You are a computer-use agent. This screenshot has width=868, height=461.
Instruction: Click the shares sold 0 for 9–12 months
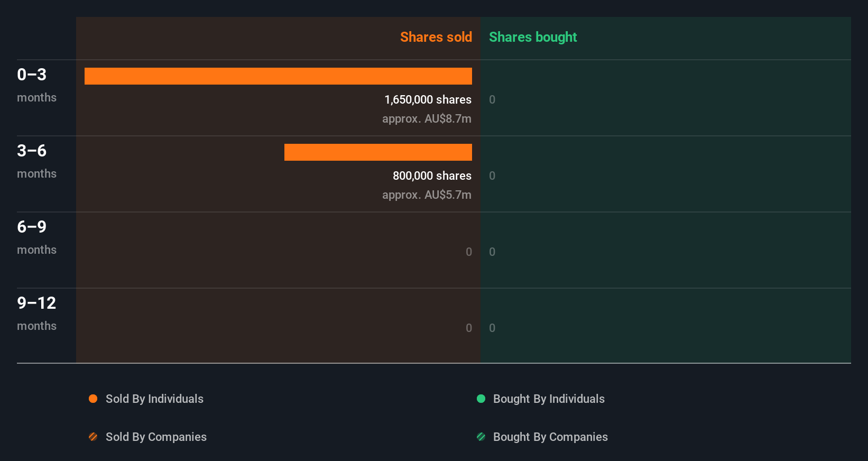coord(469,328)
